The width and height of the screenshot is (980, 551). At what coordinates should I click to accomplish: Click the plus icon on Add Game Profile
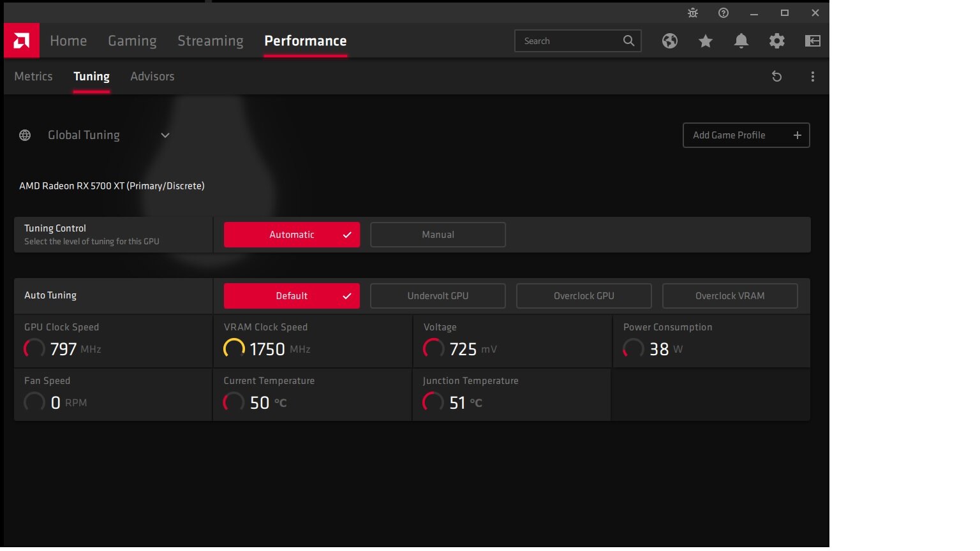click(x=798, y=135)
